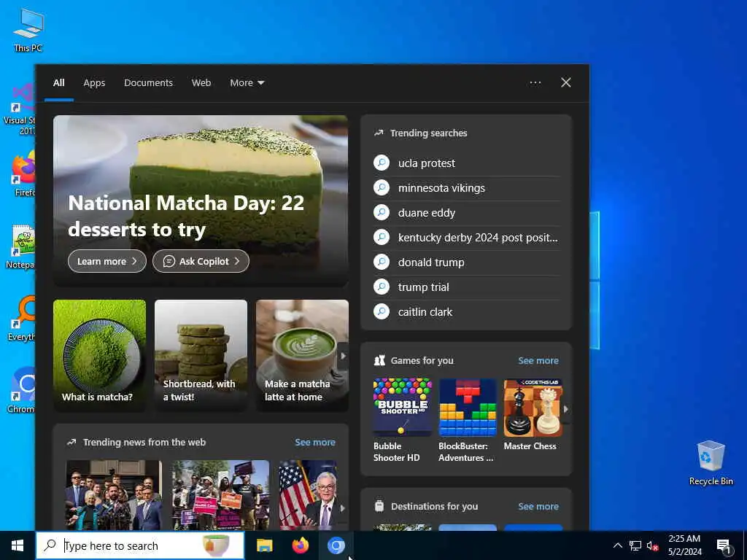Launch File Explorer from the taskbar

tap(264, 545)
